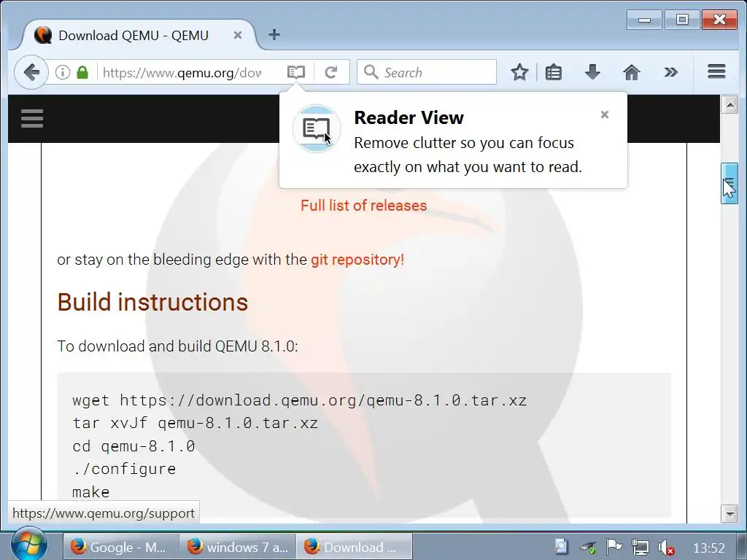Open the Windows Start orb
This screenshot has height=560, width=747.
pos(28,544)
